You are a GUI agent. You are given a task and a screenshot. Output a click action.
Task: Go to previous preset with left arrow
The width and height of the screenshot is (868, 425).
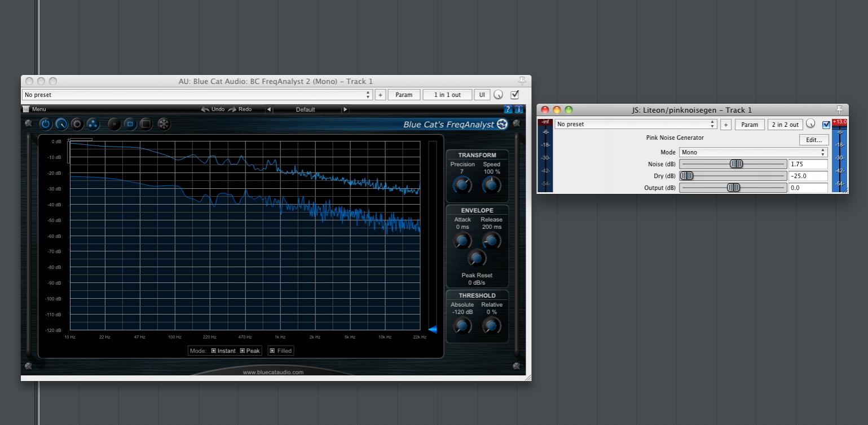[269, 109]
